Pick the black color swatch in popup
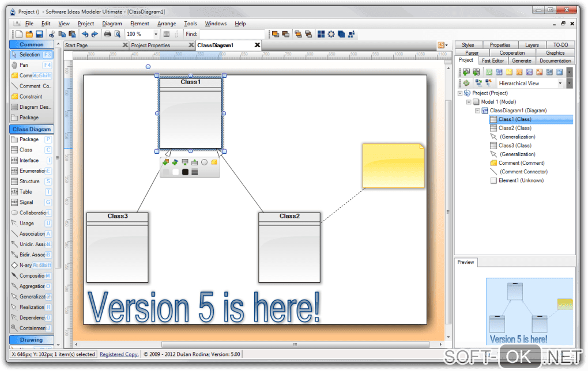Screen dimensions: 588x371 click(185, 172)
